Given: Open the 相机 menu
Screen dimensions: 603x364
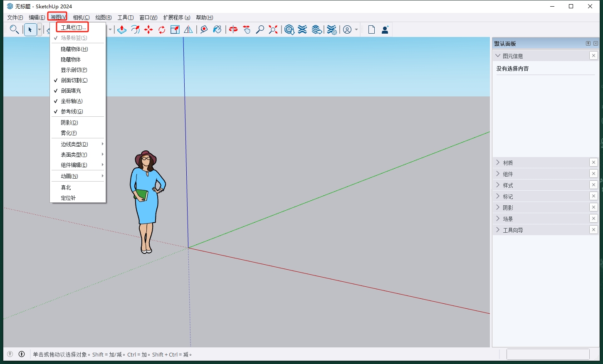Looking at the screenshot, I should tap(82, 17).
